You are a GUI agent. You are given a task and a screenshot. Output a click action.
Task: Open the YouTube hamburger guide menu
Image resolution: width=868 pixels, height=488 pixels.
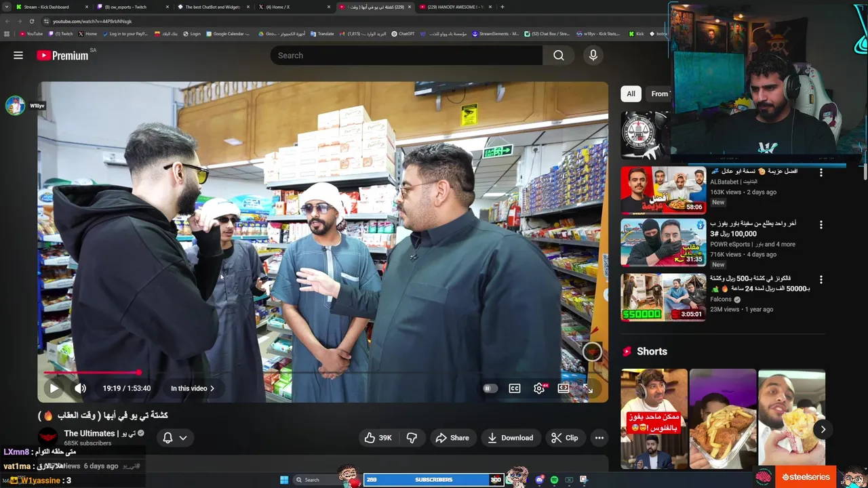18,56
